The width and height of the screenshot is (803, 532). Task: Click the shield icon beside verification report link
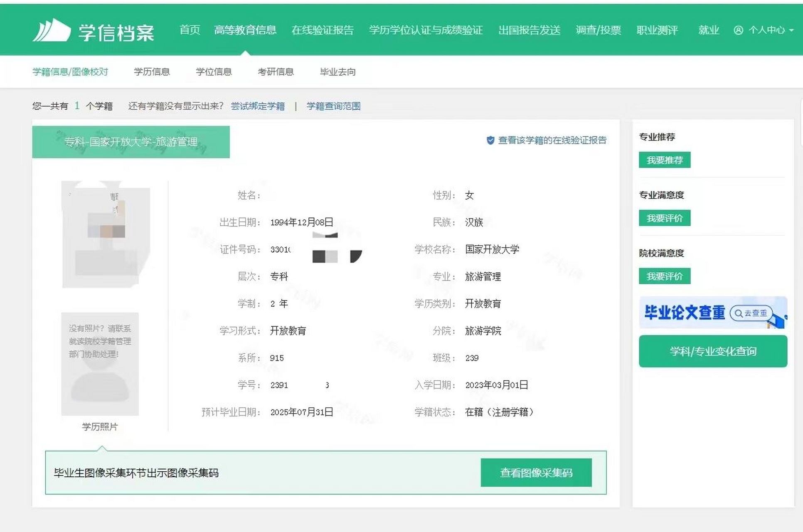[x=490, y=140]
